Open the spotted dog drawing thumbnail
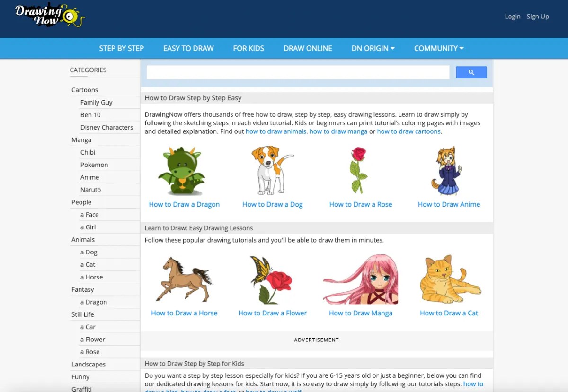 272,170
